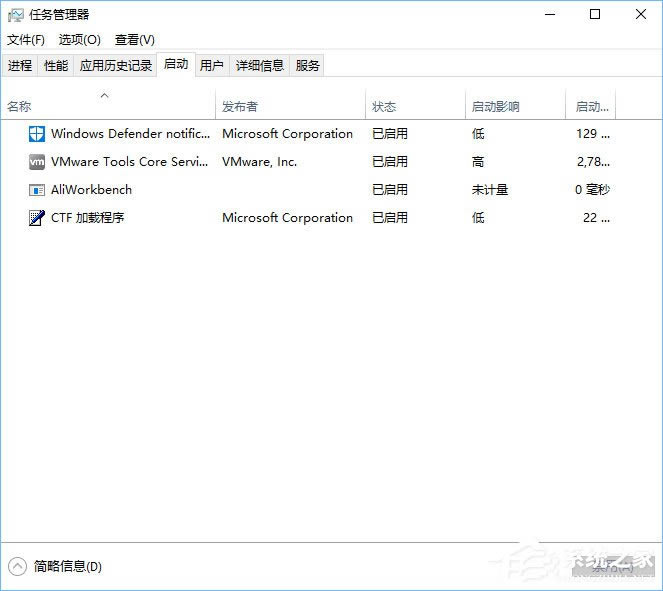This screenshot has height=591, width=663.
Task: Click the 2,78... value in VMware row
Action: coord(593,162)
